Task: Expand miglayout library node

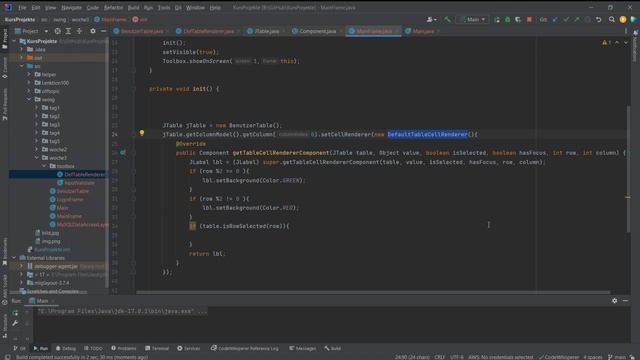Action: pos(22,283)
